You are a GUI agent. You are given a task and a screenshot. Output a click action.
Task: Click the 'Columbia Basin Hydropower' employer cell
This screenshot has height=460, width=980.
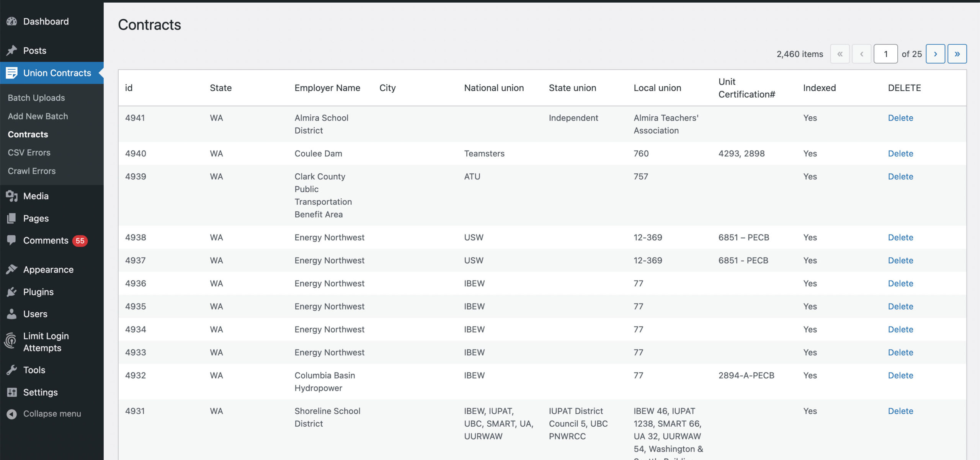pos(325,382)
